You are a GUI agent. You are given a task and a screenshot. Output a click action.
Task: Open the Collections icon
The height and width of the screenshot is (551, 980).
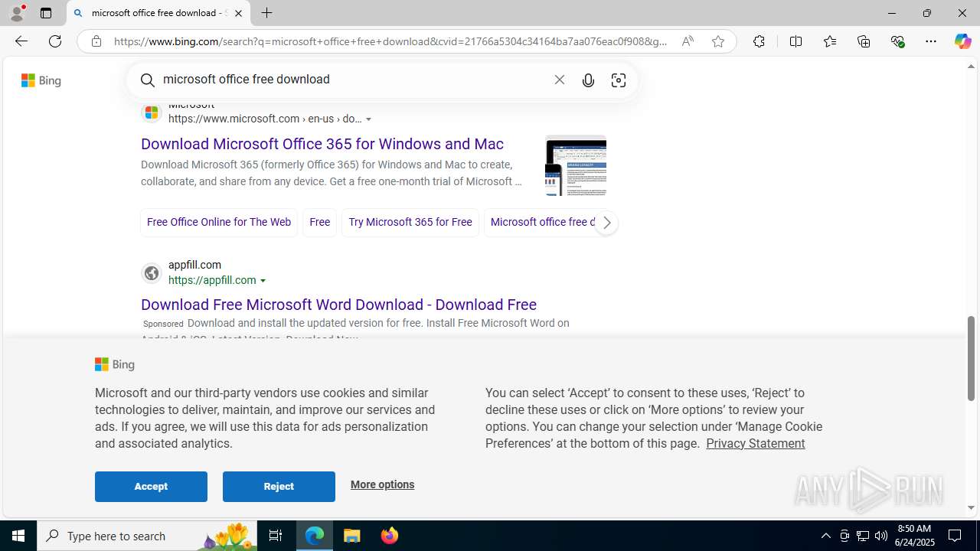click(x=864, y=41)
